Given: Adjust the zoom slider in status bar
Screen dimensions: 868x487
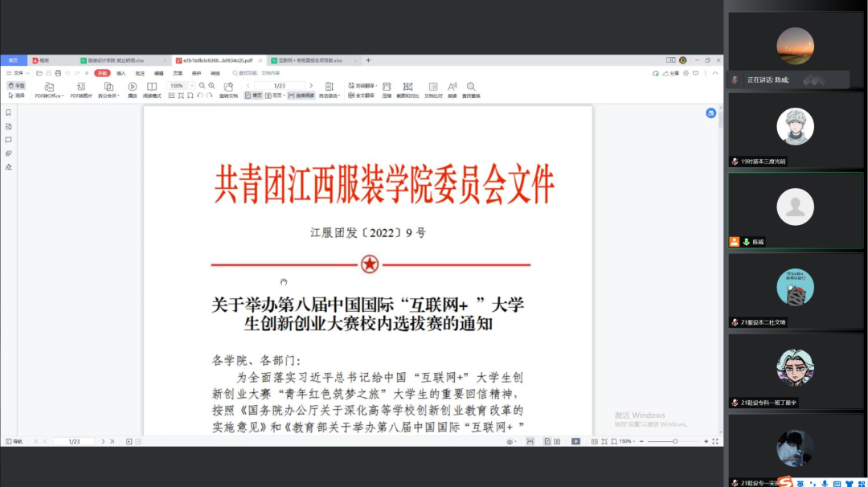Looking at the screenshot, I should click(x=675, y=441).
